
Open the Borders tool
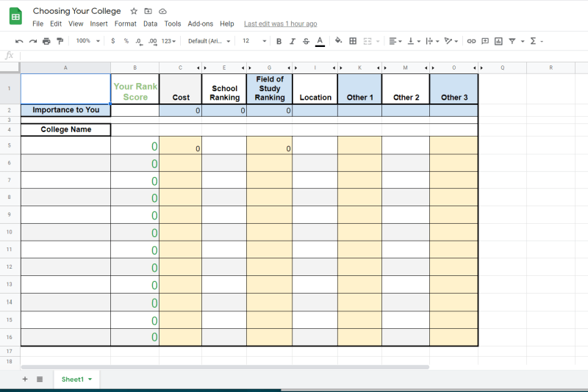[x=353, y=41]
